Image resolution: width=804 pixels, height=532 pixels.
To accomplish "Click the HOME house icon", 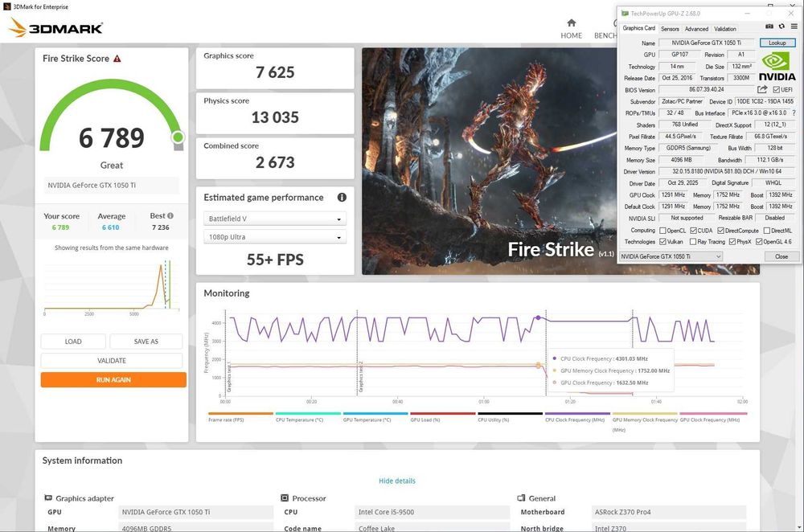I will coord(571,23).
